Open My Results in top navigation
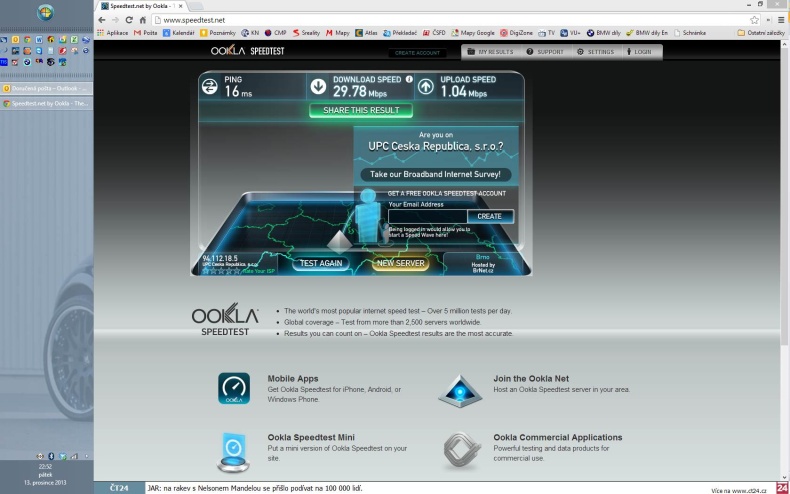The image size is (790, 494). [490, 51]
